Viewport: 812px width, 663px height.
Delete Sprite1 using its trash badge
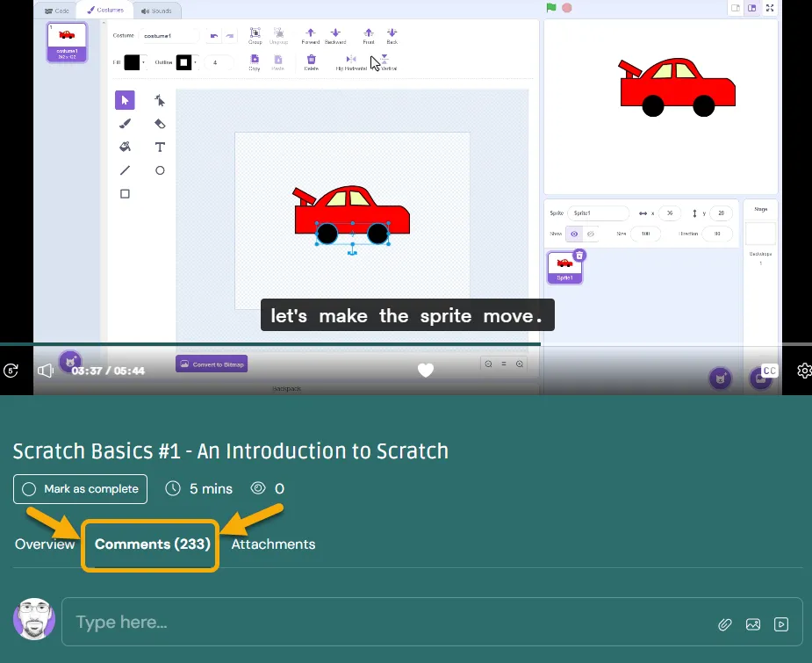coord(579,256)
